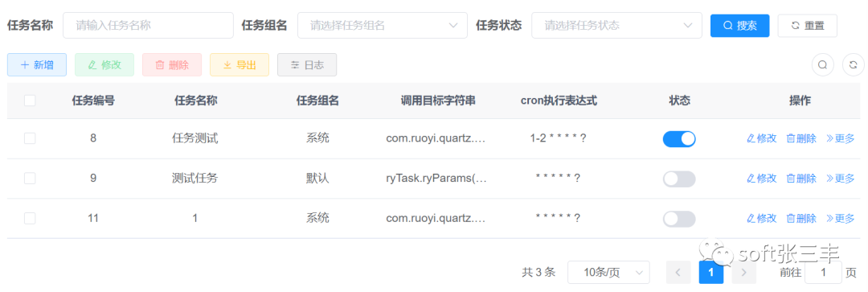Click the round refresh icon above table
Viewport: 868px width, 292px height.
(x=853, y=65)
